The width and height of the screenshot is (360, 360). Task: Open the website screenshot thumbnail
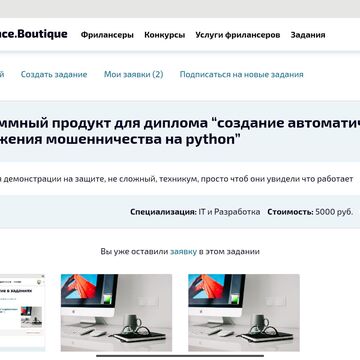(x=22, y=313)
